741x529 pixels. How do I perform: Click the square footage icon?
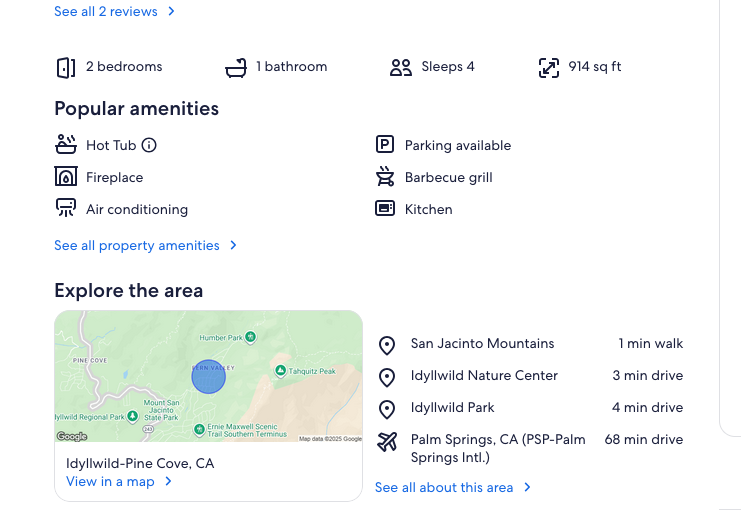click(549, 67)
